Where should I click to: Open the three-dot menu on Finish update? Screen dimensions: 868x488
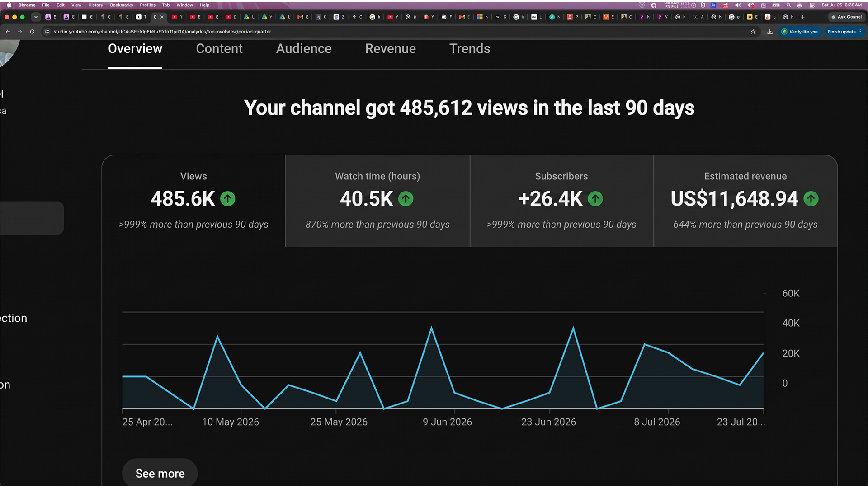(x=860, y=32)
